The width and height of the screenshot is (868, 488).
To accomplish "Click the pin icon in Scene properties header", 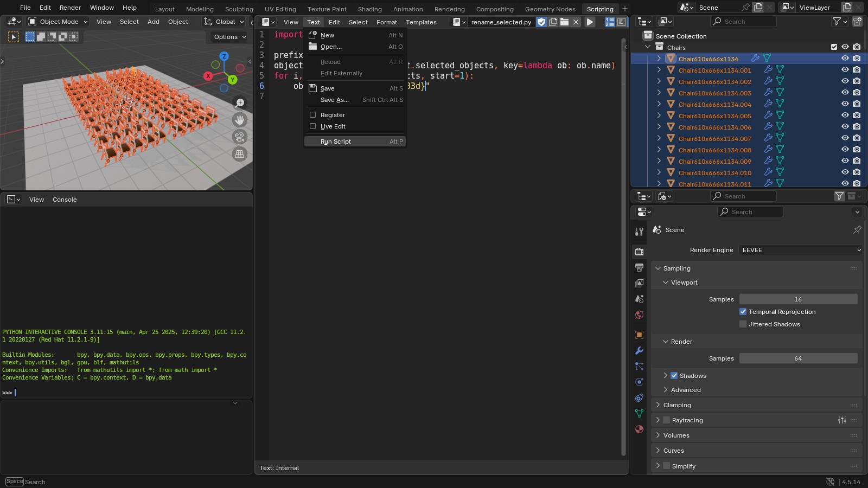I will 857,230.
